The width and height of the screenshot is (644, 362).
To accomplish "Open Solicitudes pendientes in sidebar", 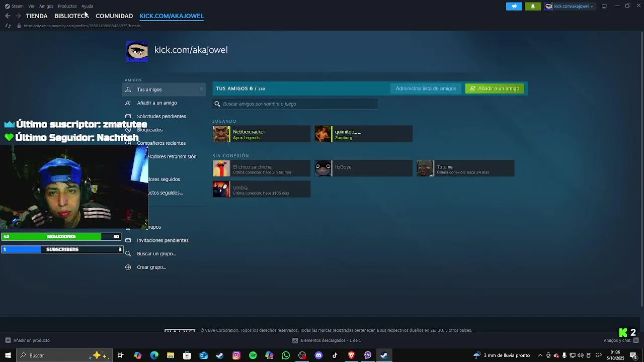I will [162, 116].
